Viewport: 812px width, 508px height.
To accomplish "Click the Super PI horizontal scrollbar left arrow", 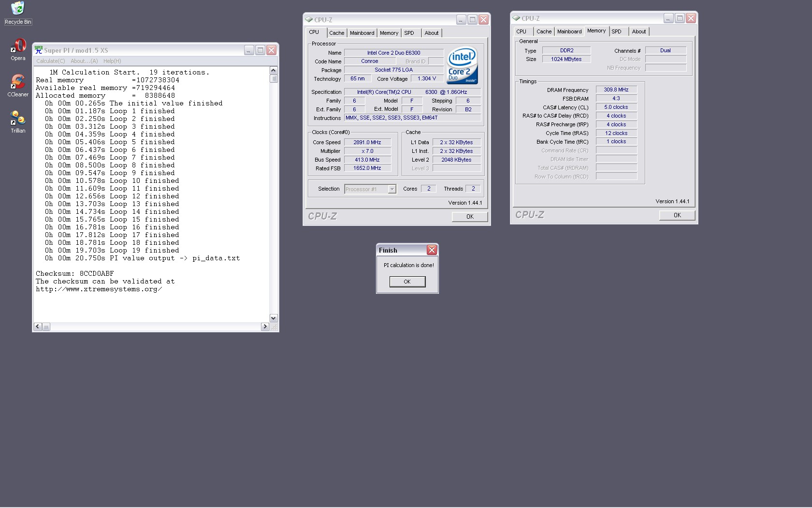I will tap(38, 327).
